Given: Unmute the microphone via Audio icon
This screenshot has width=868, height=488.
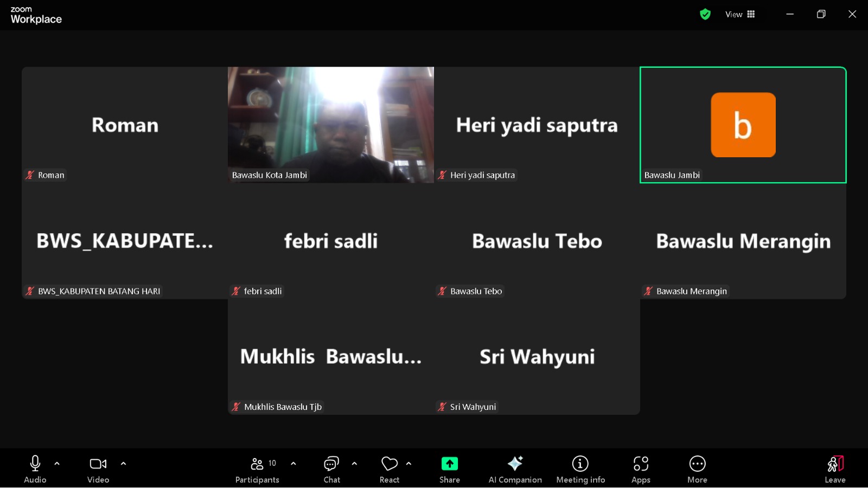Looking at the screenshot, I should click(x=34, y=464).
